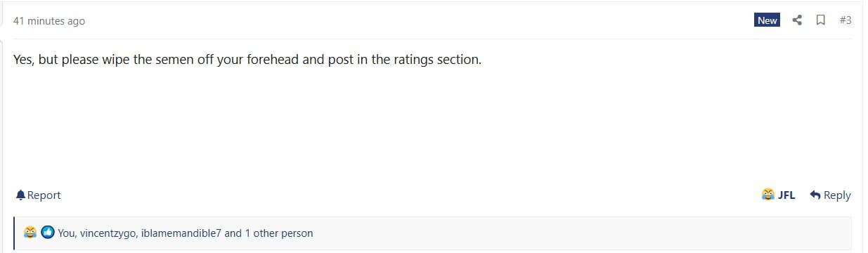Open the #3 post permalink
The height and width of the screenshot is (253, 868).
pos(846,20)
